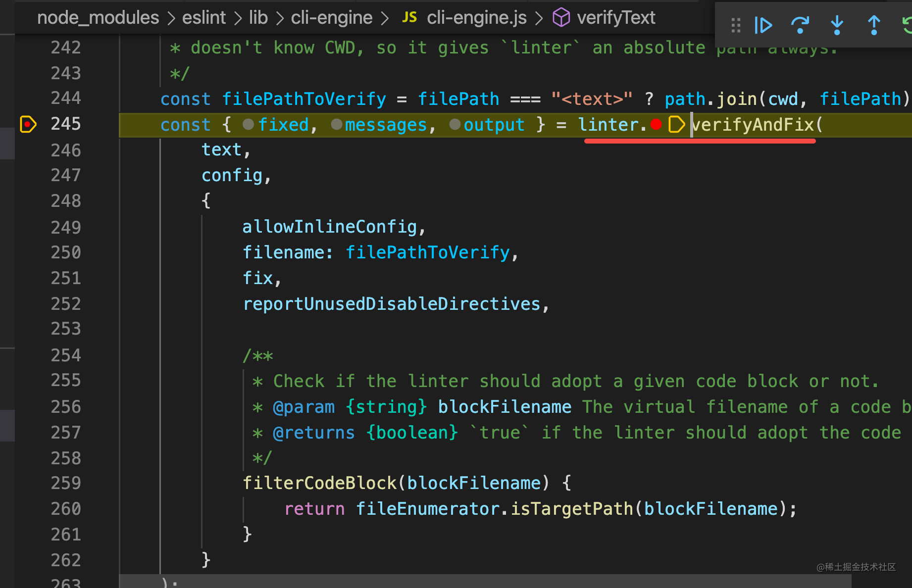Click the Step Into debug arrow
This screenshot has height=588, width=912.
tap(837, 25)
